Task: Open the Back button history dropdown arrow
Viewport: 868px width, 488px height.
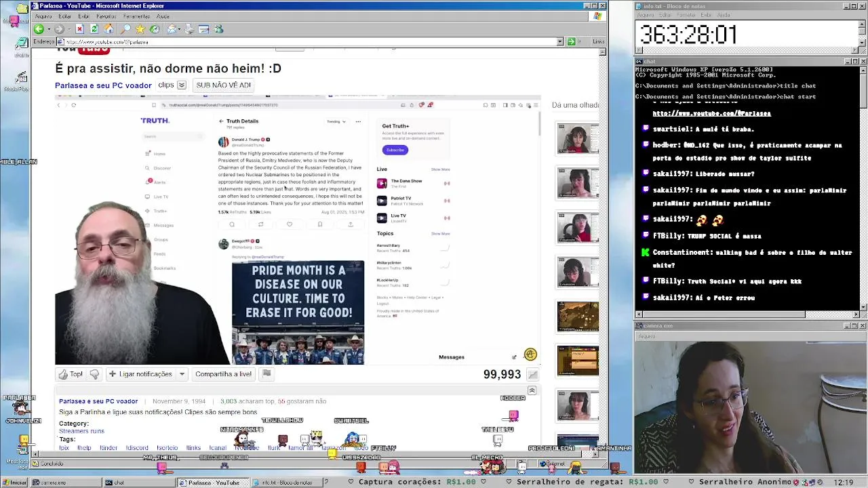Action: pyautogui.click(x=47, y=29)
